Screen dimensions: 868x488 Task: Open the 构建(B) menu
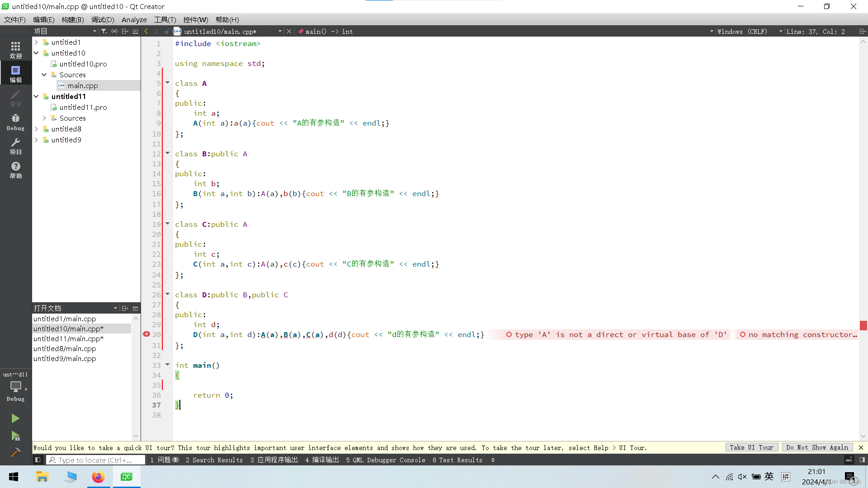pos(73,19)
